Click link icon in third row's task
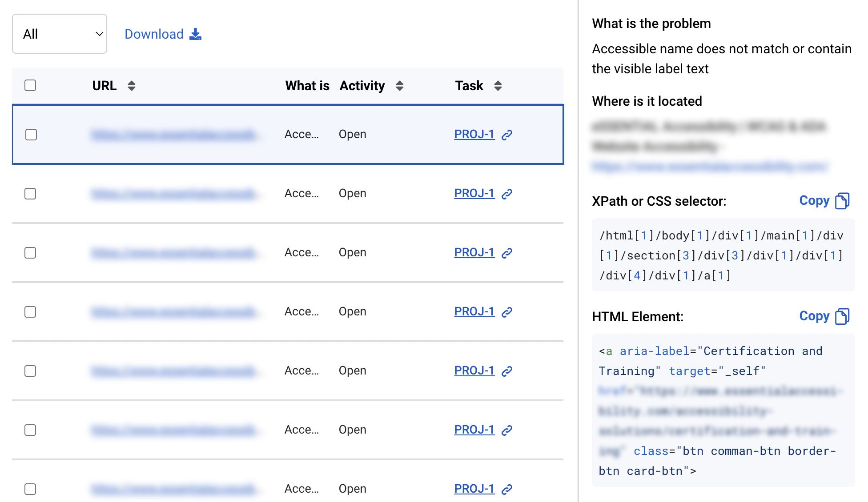This screenshot has width=868, height=502. tap(507, 253)
